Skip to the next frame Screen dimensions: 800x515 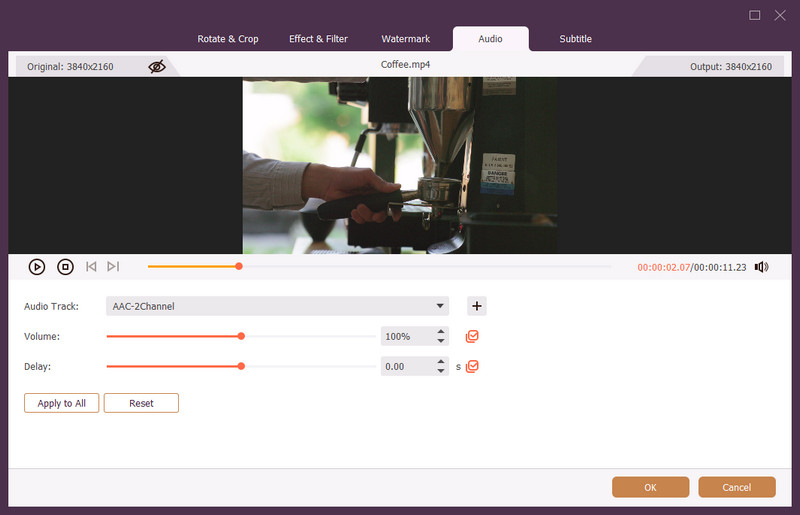coord(113,267)
